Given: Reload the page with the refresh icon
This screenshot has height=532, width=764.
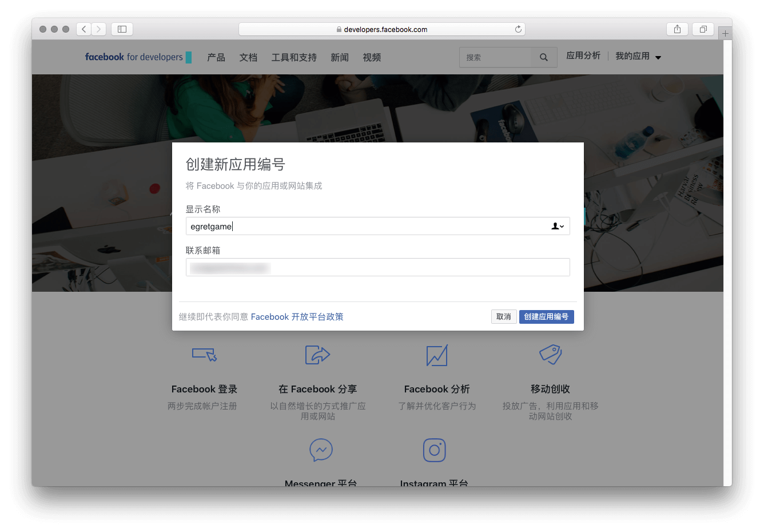Looking at the screenshot, I should [x=518, y=29].
